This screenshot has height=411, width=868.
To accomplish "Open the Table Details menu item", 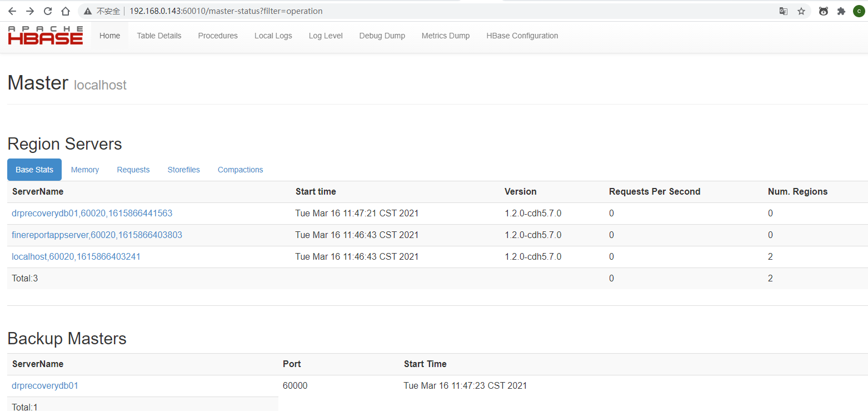I will pos(159,36).
